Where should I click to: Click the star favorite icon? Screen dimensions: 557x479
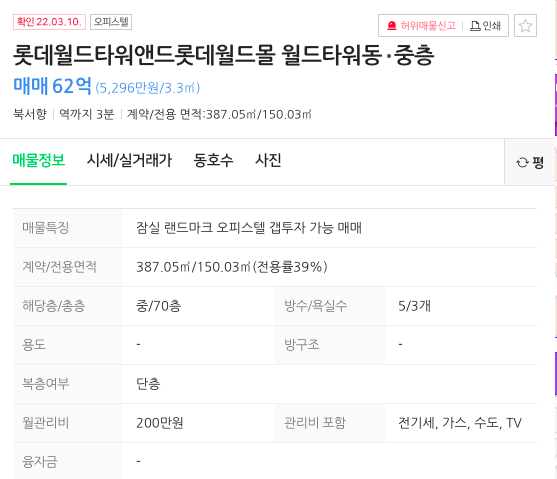tap(525, 26)
